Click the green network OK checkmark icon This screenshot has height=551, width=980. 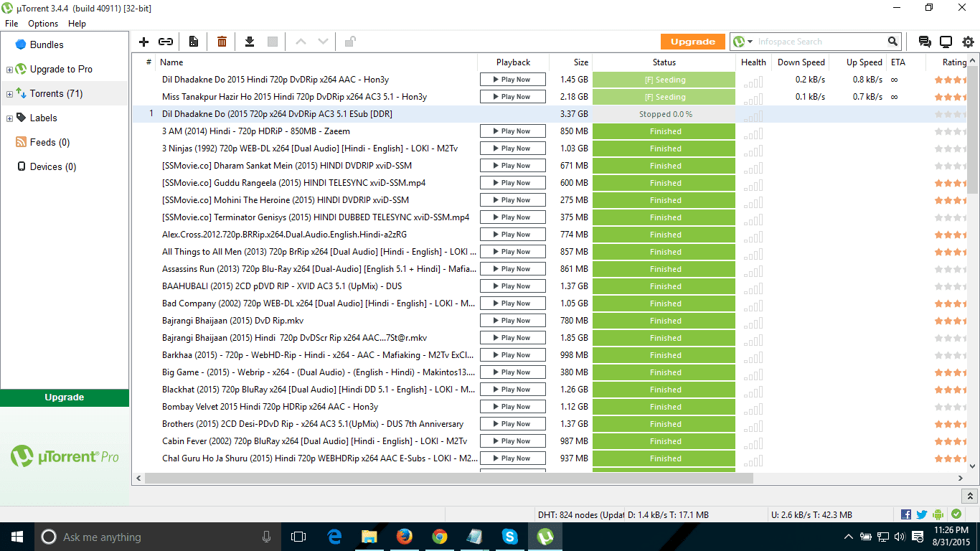coord(956,514)
